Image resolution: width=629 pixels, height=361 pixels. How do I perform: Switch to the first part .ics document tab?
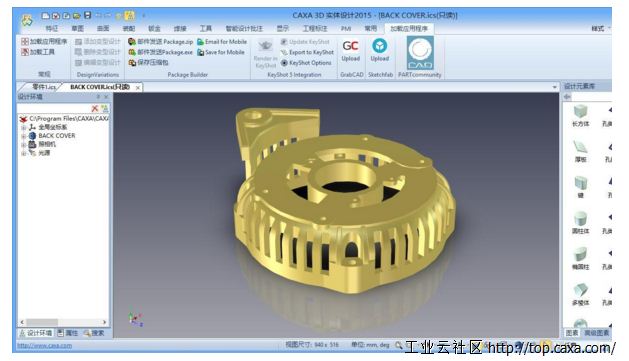click(x=43, y=87)
